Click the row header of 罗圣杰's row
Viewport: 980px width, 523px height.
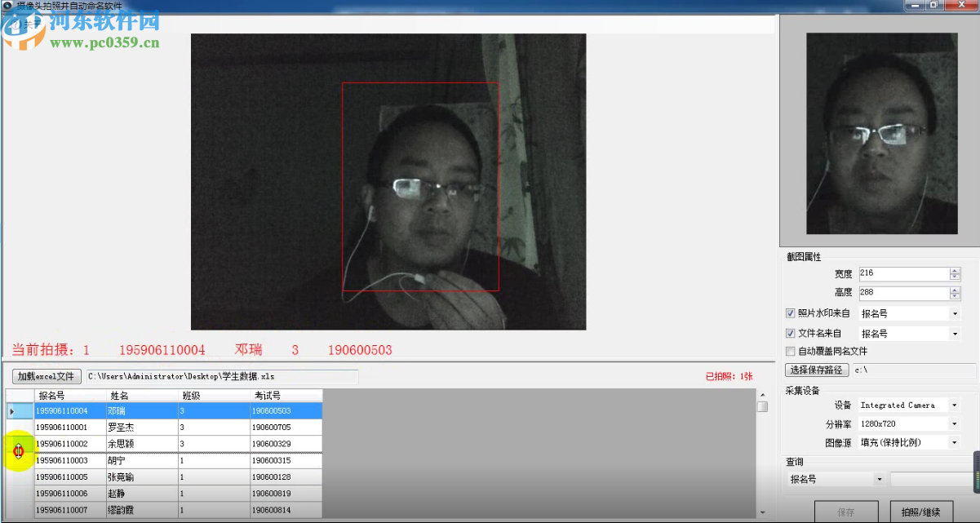point(20,428)
